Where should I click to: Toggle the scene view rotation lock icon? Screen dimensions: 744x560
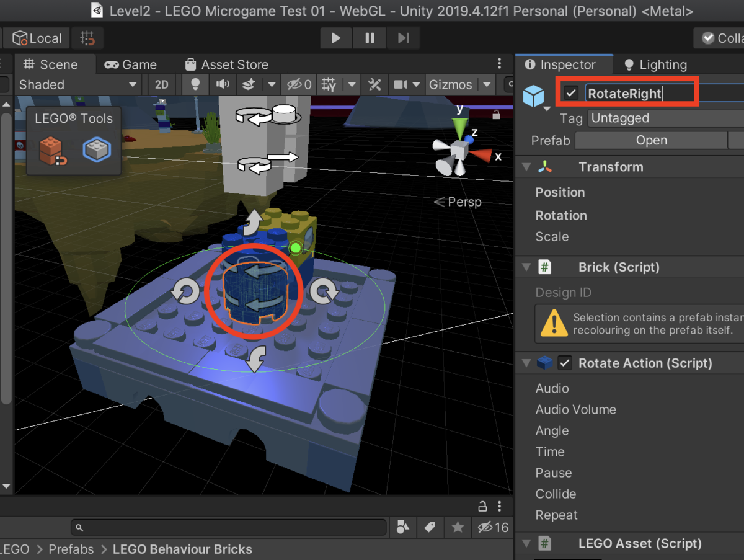496,114
